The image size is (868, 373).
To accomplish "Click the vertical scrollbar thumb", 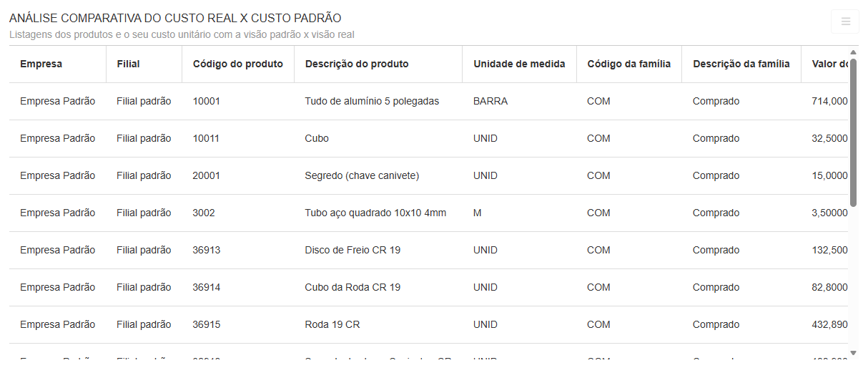I will click(853, 132).
